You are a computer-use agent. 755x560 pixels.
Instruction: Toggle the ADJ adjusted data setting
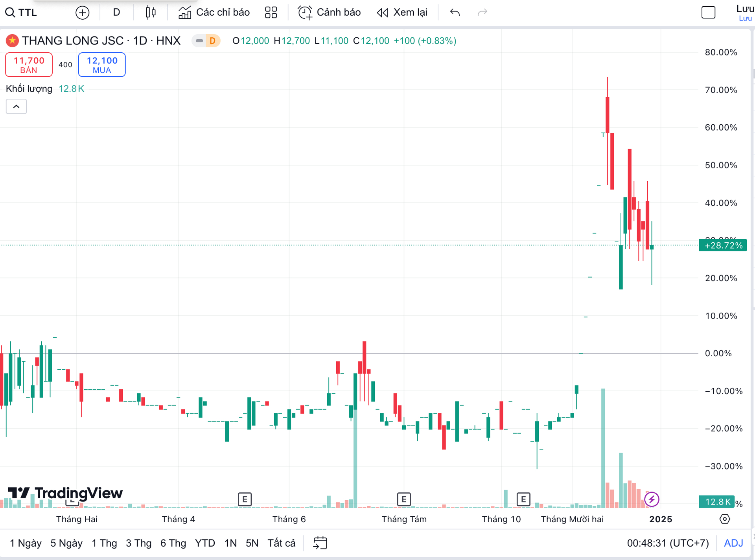[733, 543]
